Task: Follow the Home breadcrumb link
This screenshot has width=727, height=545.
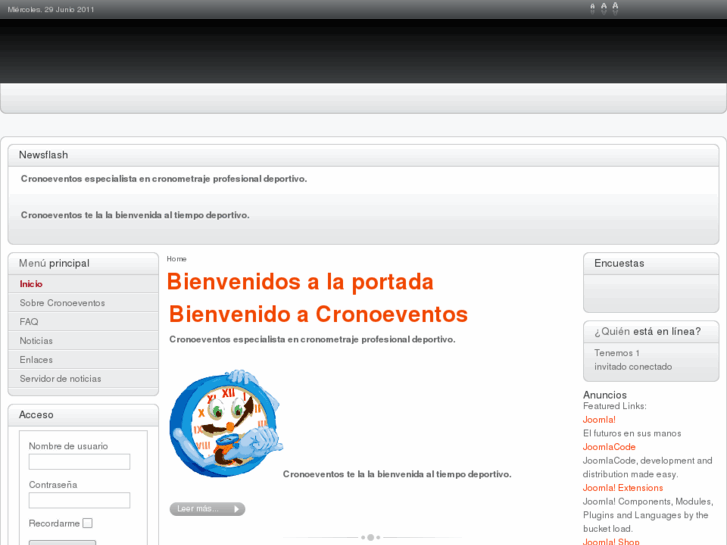Action: pyautogui.click(x=176, y=259)
